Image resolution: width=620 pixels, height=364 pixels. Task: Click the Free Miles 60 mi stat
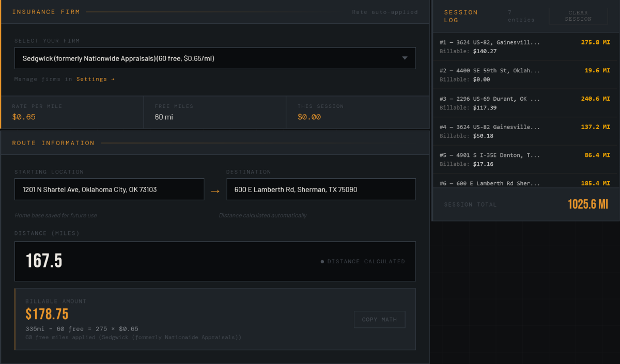tap(214, 112)
